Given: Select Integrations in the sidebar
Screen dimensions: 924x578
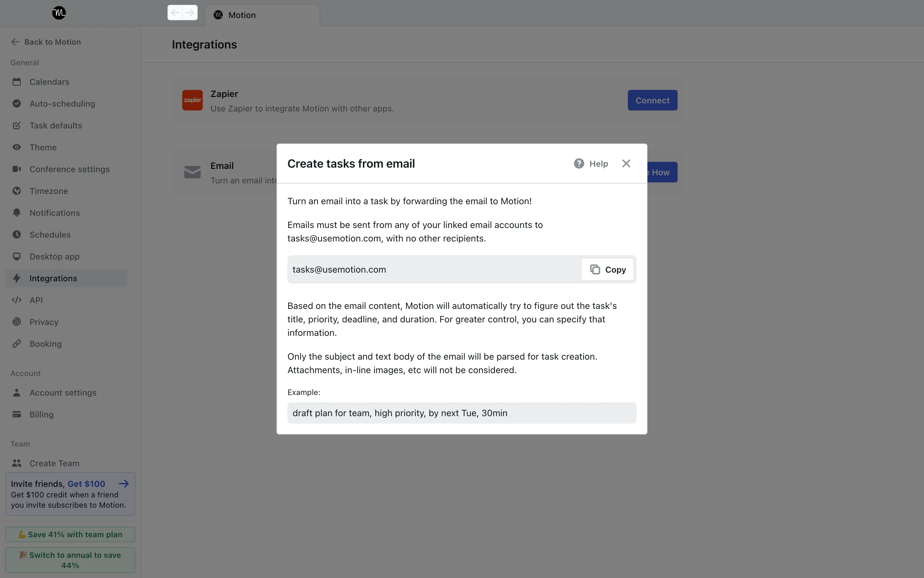Looking at the screenshot, I should [66, 278].
